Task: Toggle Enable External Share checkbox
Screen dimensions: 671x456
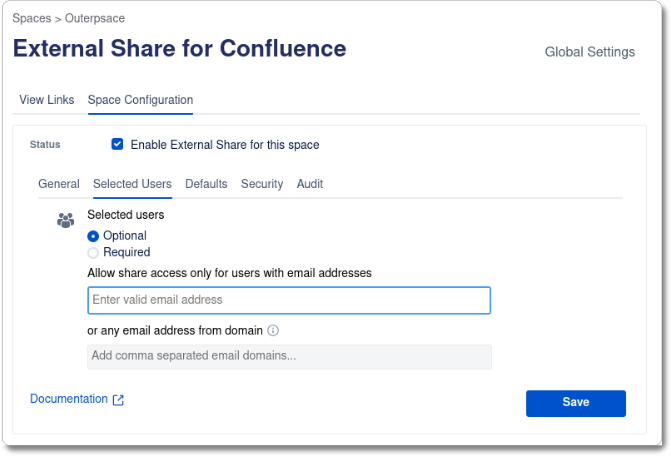Action: click(x=117, y=144)
